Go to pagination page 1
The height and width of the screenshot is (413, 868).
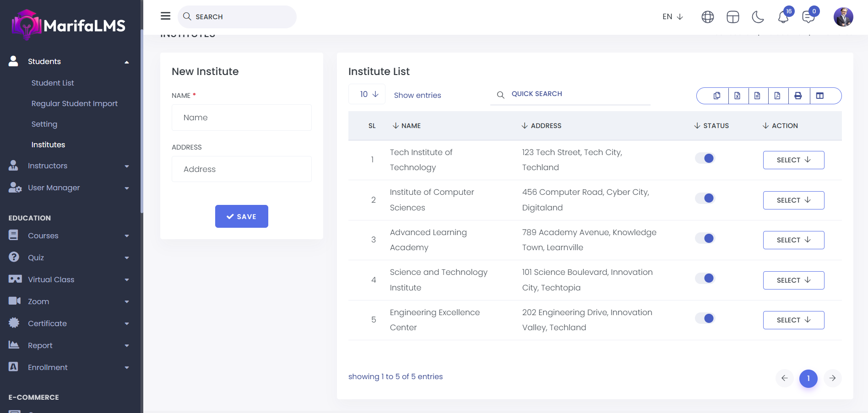808,378
